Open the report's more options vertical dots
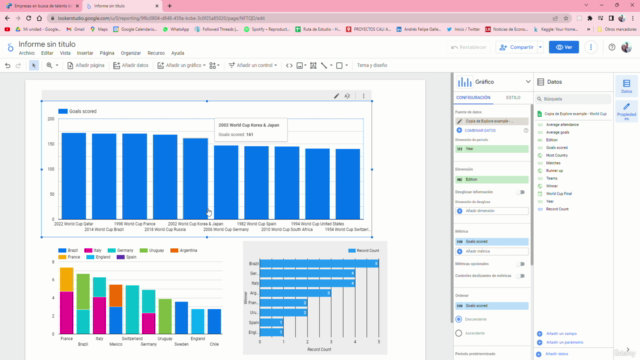 pos(591,47)
